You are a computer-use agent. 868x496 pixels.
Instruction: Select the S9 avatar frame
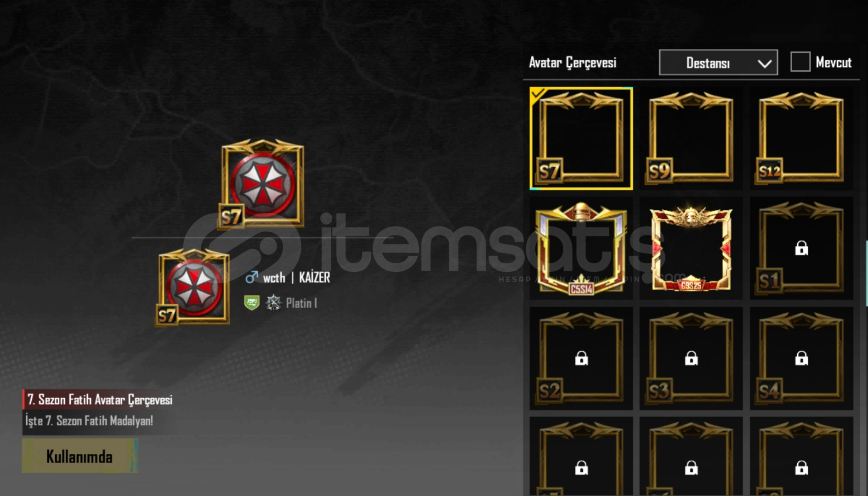click(691, 138)
